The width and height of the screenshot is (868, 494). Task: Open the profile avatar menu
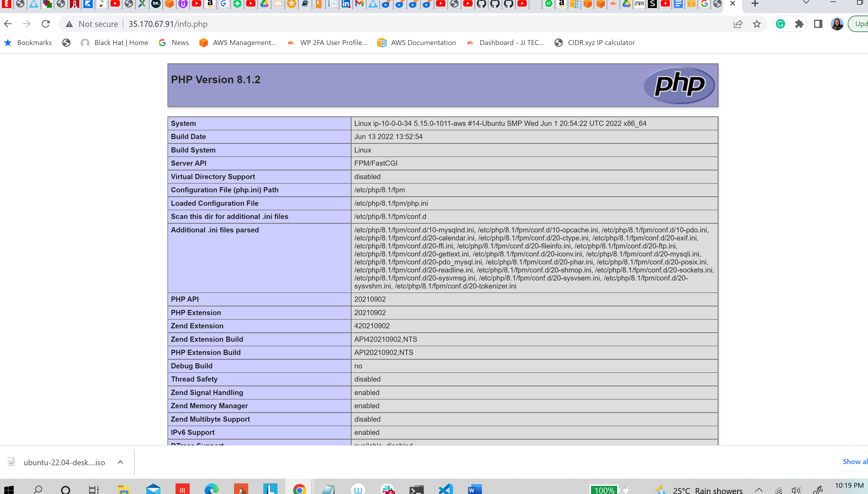[x=837, y=24]
